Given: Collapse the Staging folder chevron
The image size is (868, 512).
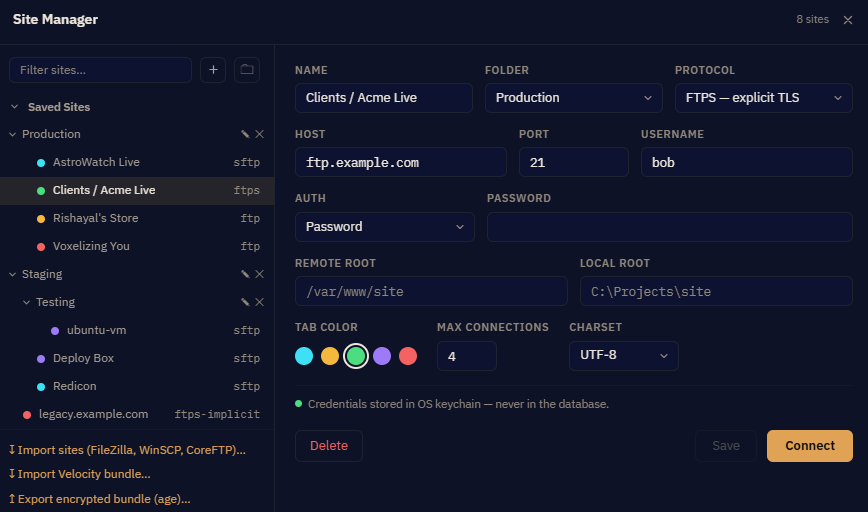Looking at the screenshot, I should pyautogui.click(x=12, y=274).
